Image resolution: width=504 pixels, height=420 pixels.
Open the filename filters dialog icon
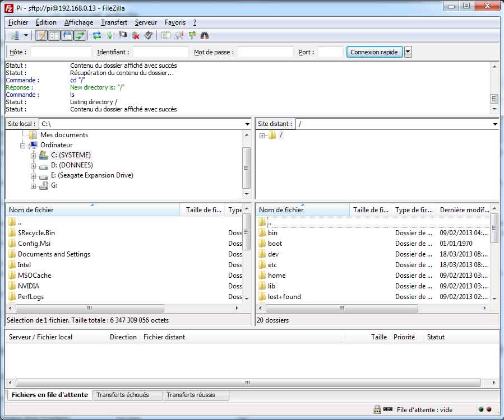pyautogui.click(x=166, y=36)
